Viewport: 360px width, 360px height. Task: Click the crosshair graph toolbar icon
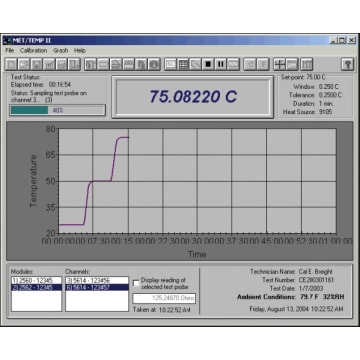pyautogui.click(x=279, y=64)
